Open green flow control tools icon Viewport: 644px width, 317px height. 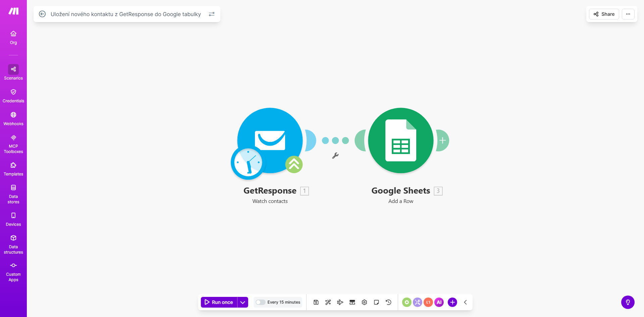click(x=407, y=302)
